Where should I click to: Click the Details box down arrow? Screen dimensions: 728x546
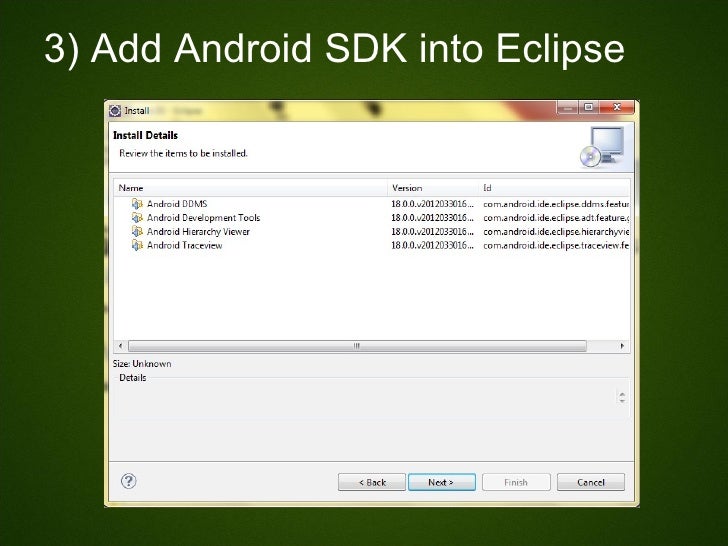pyautogui.click(x=622, y=401)
